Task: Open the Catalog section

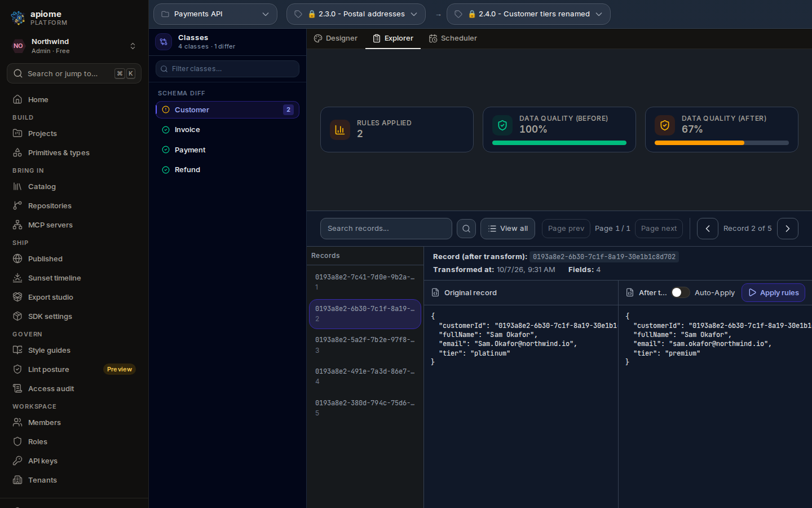Action: coord(74,186)
